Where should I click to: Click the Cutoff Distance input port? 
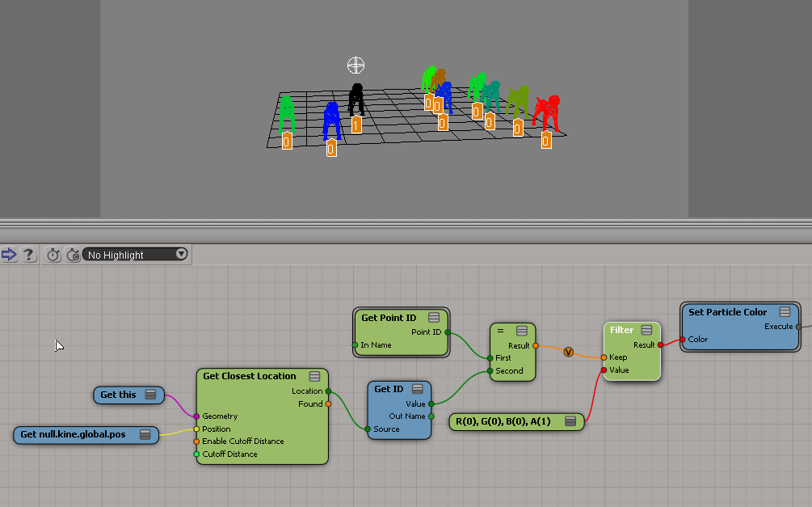(x=196, y=454)
